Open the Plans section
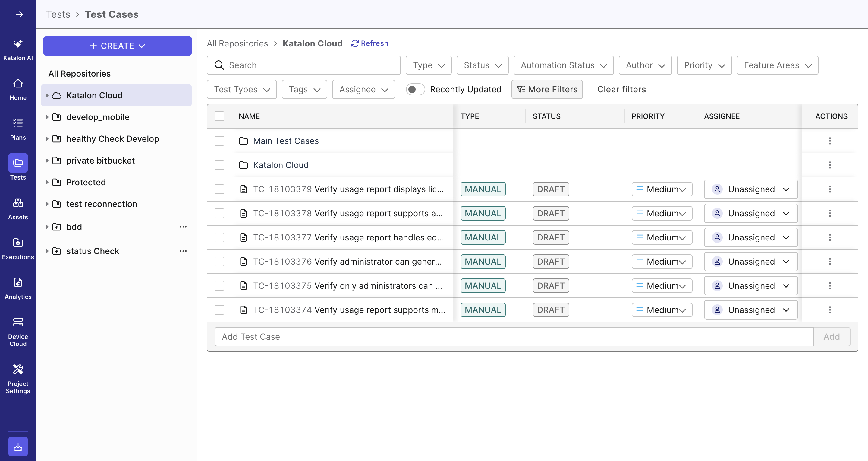Viewport: 868px width, 461px height. click(x=18, y=129)
